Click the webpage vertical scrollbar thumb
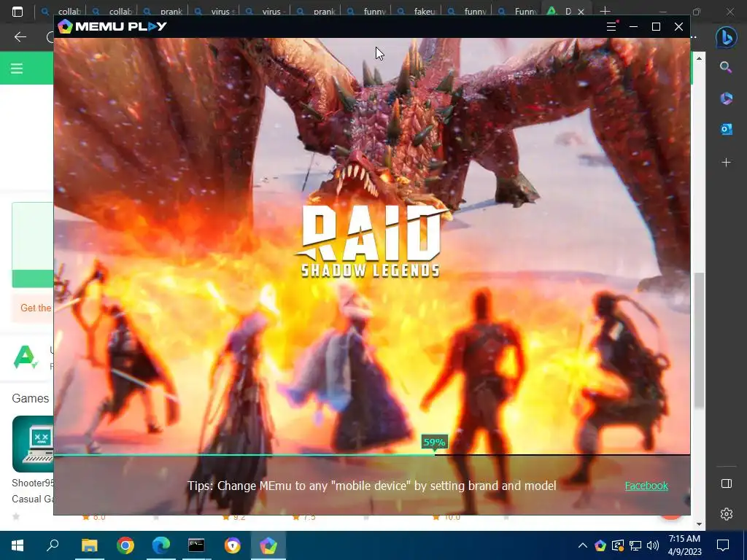Screen dimensions: 747x560 [699, 341]
